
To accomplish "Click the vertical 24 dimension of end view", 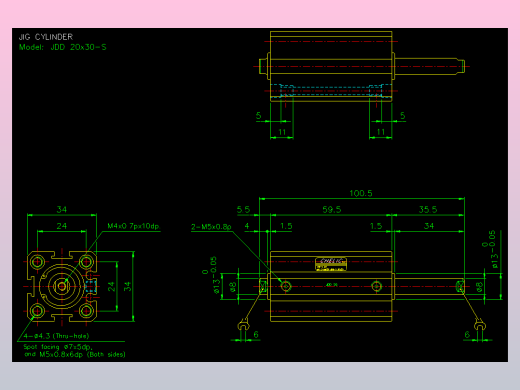I will pyautogui.click(x=111, y=286).
